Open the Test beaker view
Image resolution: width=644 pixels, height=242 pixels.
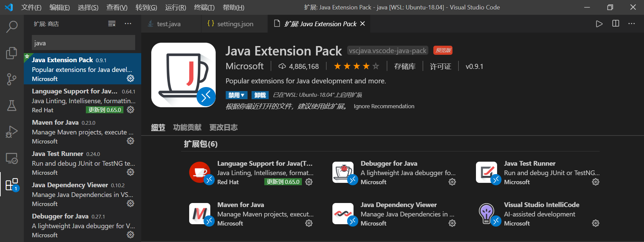[12, 106]
